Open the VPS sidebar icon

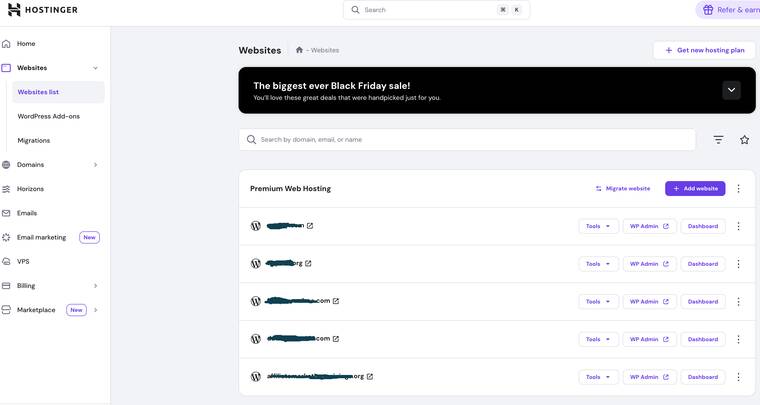click(x=6, y=262)
